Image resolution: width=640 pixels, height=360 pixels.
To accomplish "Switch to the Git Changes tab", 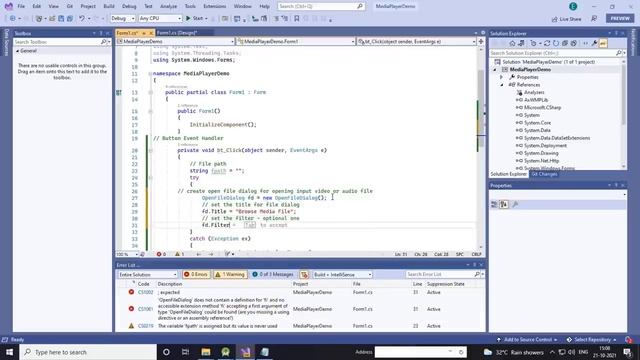I will [544, 174].
